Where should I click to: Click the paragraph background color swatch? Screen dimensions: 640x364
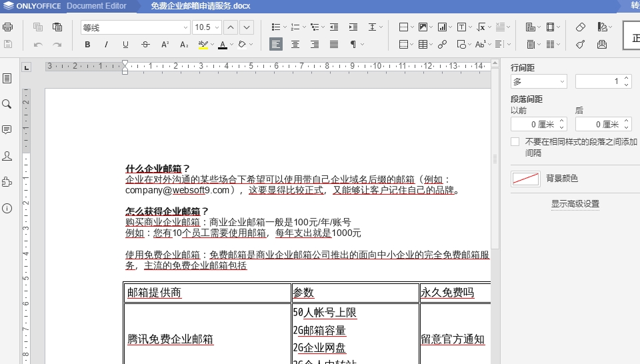pyautogui.click(x=525, y=179)
